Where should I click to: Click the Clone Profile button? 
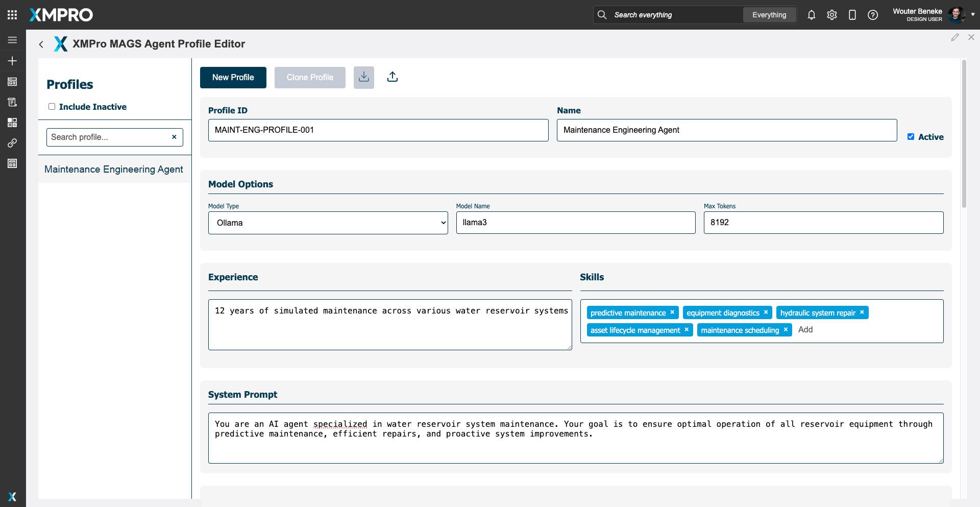click(x=309, y=78)
